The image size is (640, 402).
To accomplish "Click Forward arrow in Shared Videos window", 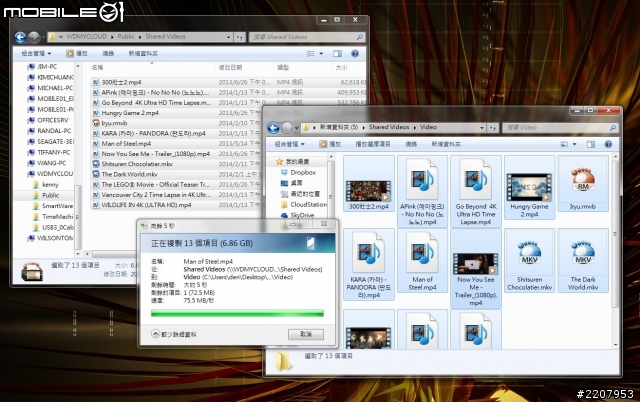I will pos(34,37).
